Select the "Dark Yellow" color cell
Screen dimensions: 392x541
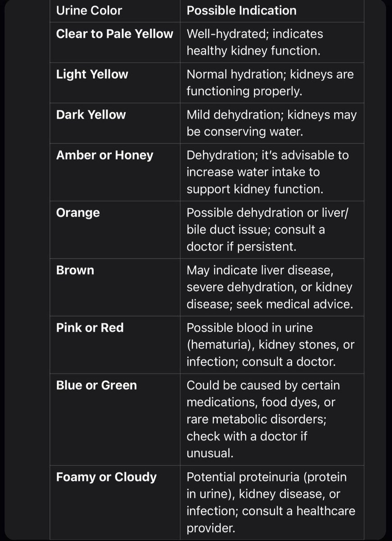pyautogui.click(x=91, y=115)
